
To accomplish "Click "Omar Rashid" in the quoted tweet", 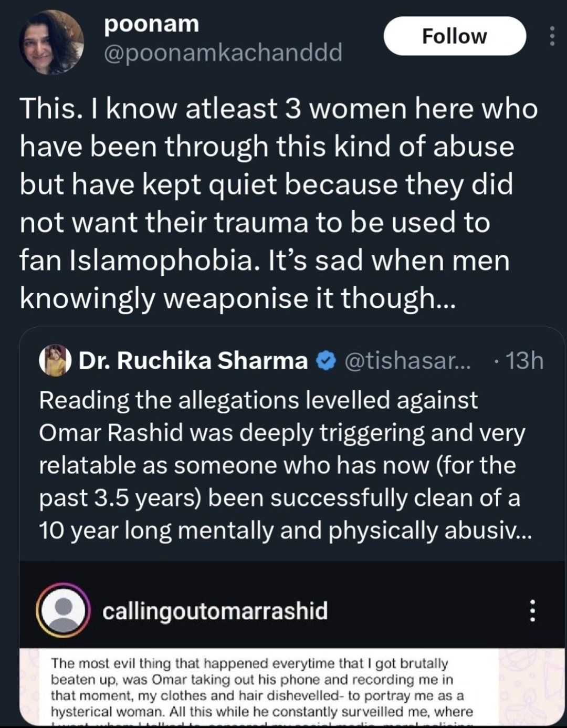I will click(111, 433).
